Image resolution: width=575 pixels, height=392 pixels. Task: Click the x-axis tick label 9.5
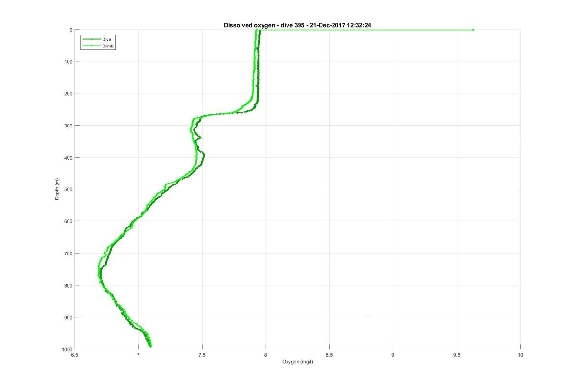(x=457, y=355)
